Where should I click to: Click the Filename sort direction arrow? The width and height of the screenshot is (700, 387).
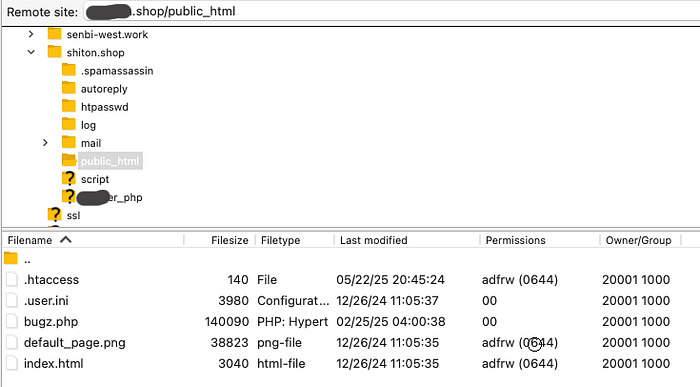tap(66, 240)
